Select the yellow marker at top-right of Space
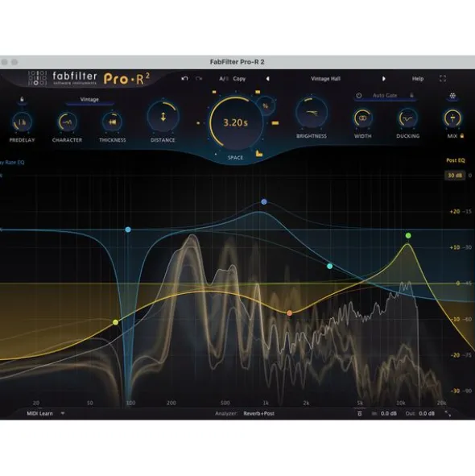The width and height of the screenshot is (475, 476). [258, 92]
